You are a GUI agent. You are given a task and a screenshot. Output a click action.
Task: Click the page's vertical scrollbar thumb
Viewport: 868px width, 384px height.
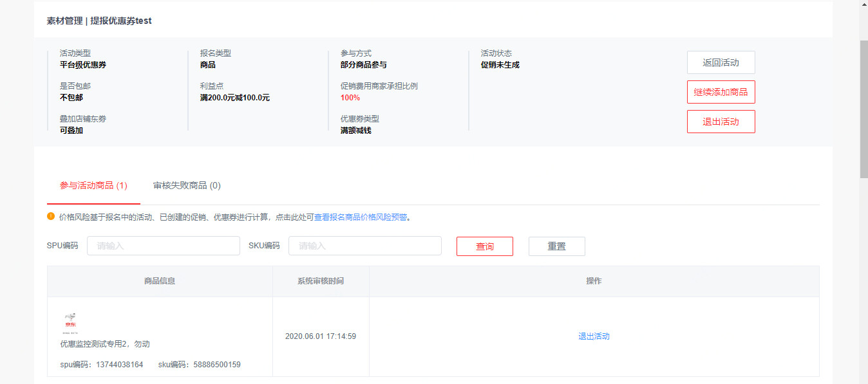[863, 109]
